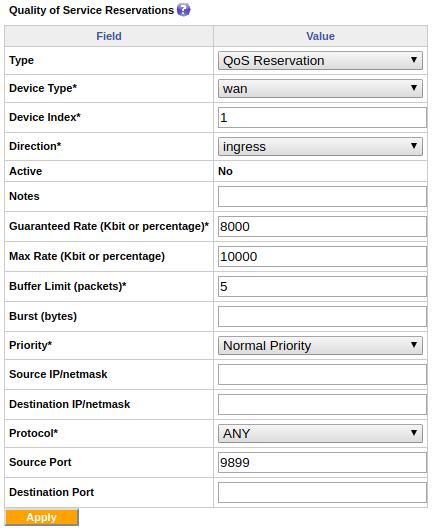
Task: Open the Protocol dropdown set to ANY
Action: (320, 433)
